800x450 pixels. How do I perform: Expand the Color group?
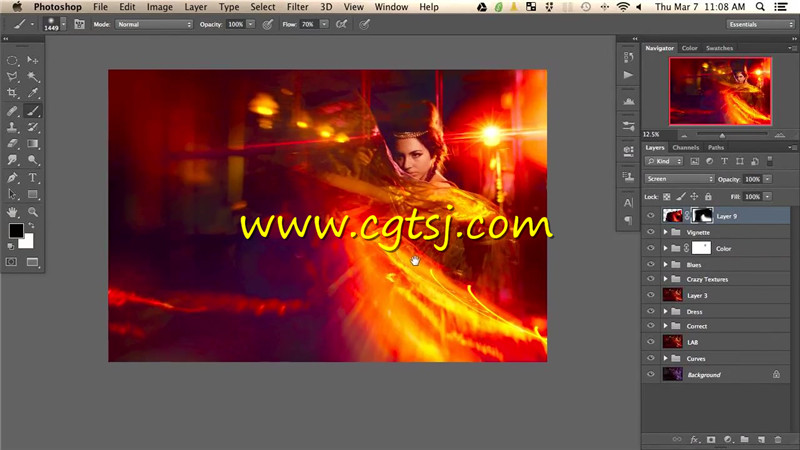point(665,248)
